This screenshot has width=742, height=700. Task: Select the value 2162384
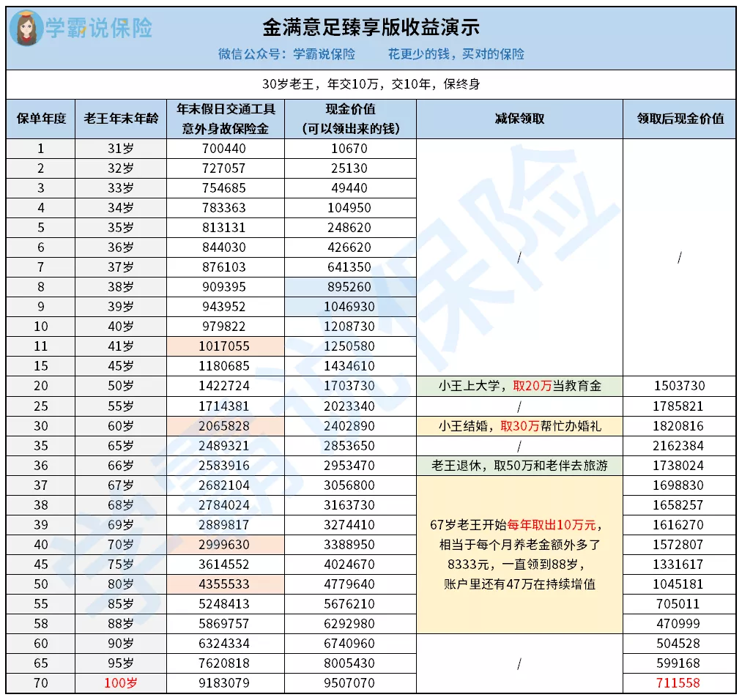(x=678, y=446)
